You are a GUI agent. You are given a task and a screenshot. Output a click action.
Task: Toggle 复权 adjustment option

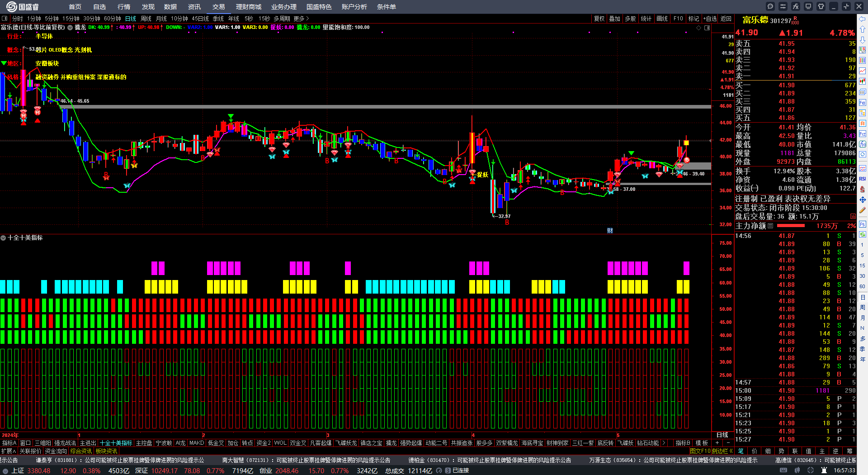pos(599,19)
